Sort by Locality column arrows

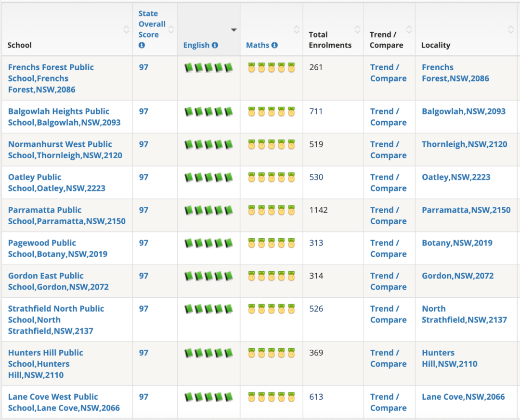click(511, 29)
